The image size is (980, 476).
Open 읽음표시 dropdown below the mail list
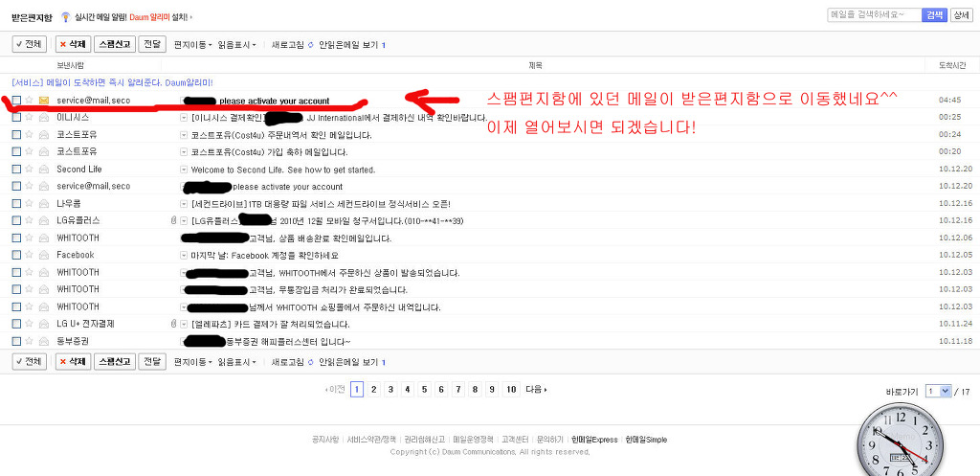tap(237, 362)
